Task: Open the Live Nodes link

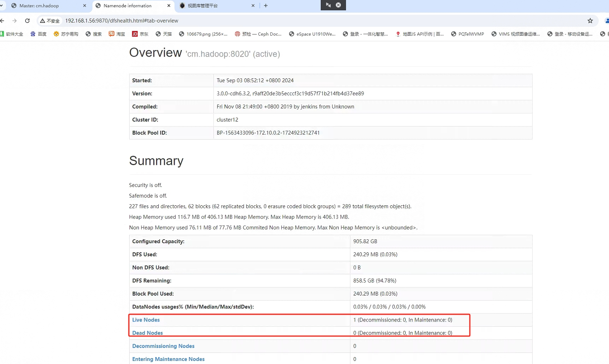Action: (146, 320)
